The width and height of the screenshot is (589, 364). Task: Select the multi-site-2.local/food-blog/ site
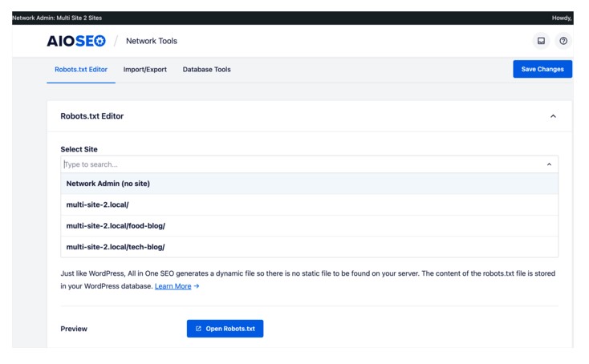point(309,225)
